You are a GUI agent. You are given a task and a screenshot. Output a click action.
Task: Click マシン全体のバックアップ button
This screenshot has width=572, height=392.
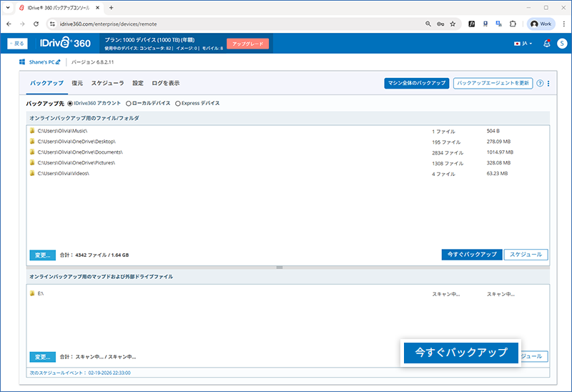(416, 83)
